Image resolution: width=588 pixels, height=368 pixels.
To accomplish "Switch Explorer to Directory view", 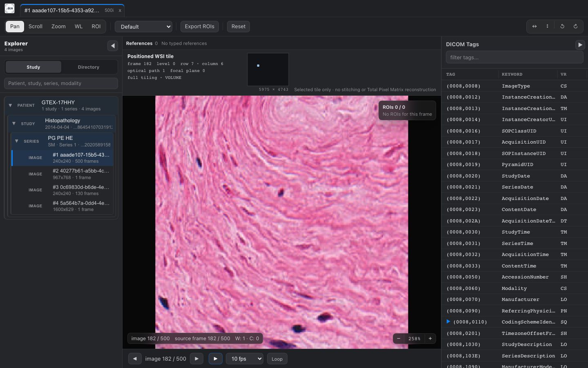I will 89,67.
